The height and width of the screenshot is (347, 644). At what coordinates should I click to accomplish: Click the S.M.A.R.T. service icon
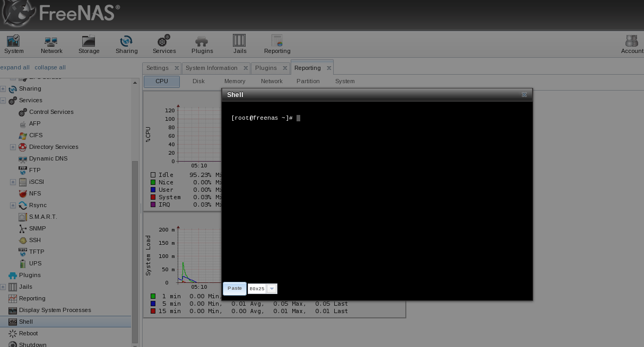[23, 217]
